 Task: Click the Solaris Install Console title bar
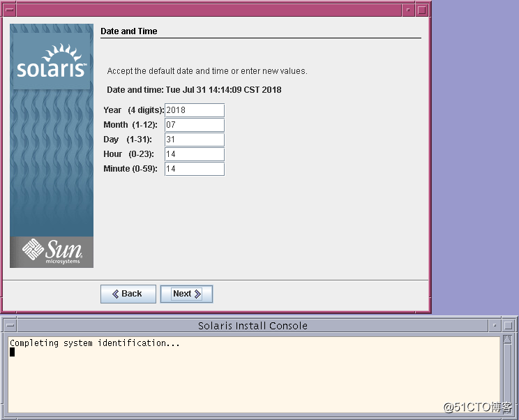[x=253, y=326]
